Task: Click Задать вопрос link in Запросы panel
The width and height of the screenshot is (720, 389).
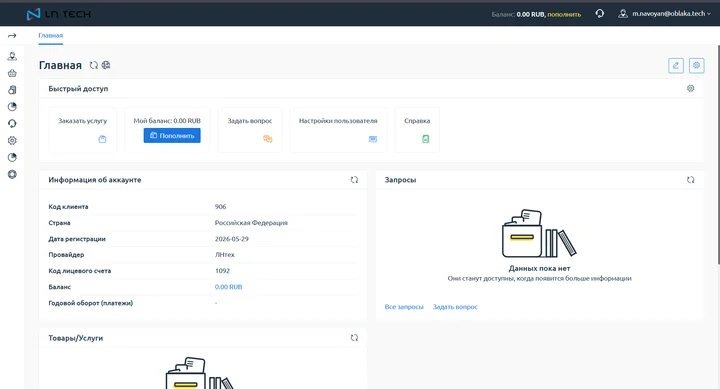Action: click(x=455, y=306)
